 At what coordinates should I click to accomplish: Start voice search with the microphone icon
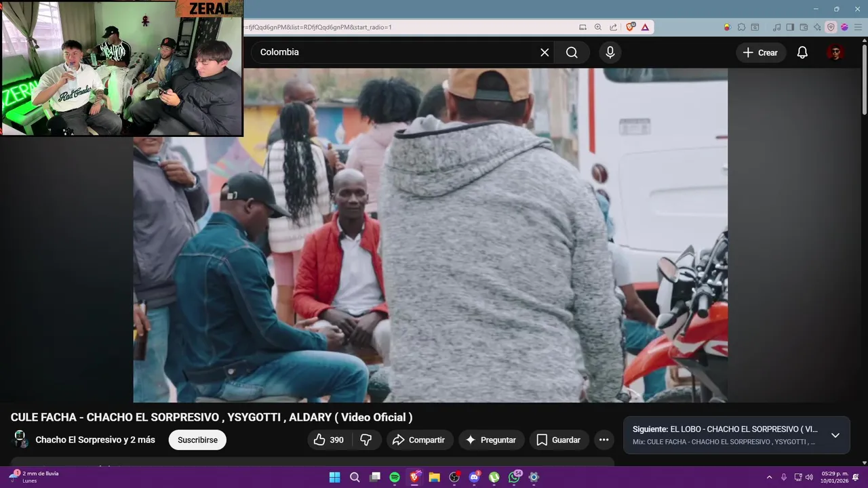610,52
